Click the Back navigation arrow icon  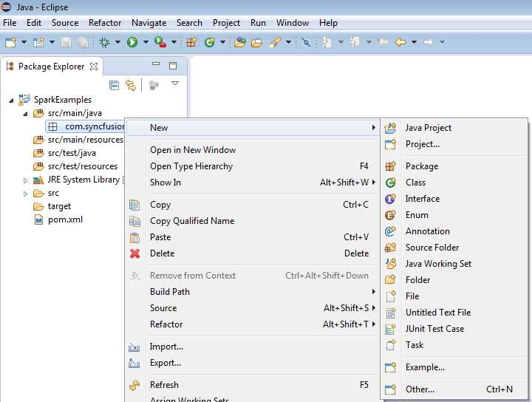pos(400,42)
